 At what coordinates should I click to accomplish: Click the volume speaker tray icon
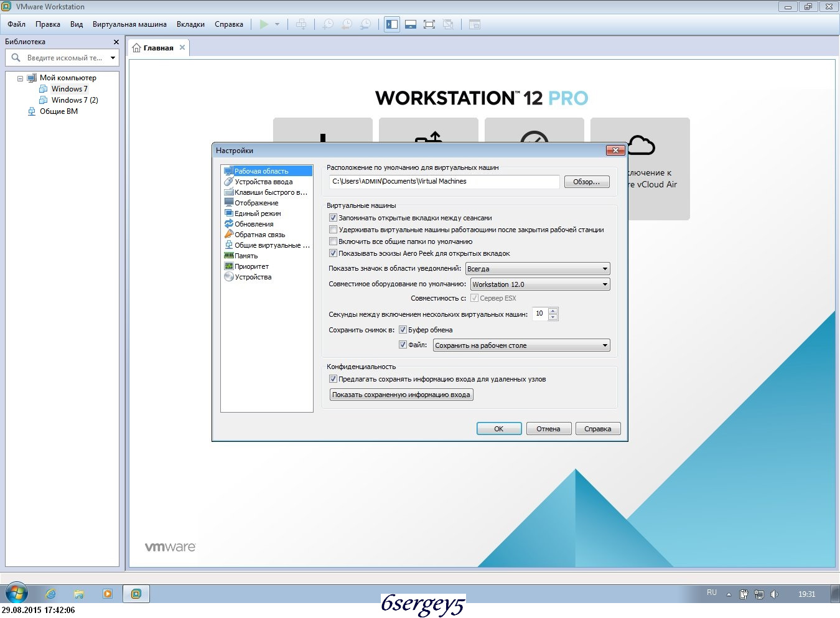coord(774,594)
